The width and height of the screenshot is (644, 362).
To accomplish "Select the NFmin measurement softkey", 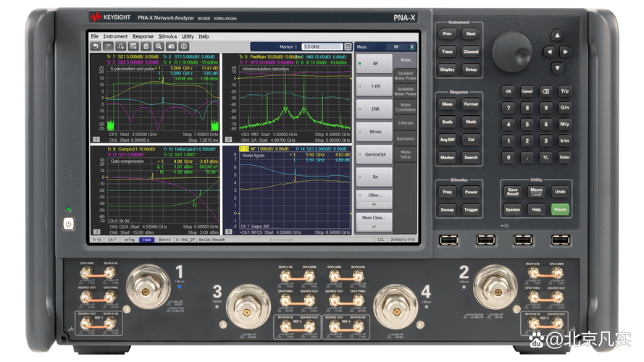I will click(x=375, y=132).
